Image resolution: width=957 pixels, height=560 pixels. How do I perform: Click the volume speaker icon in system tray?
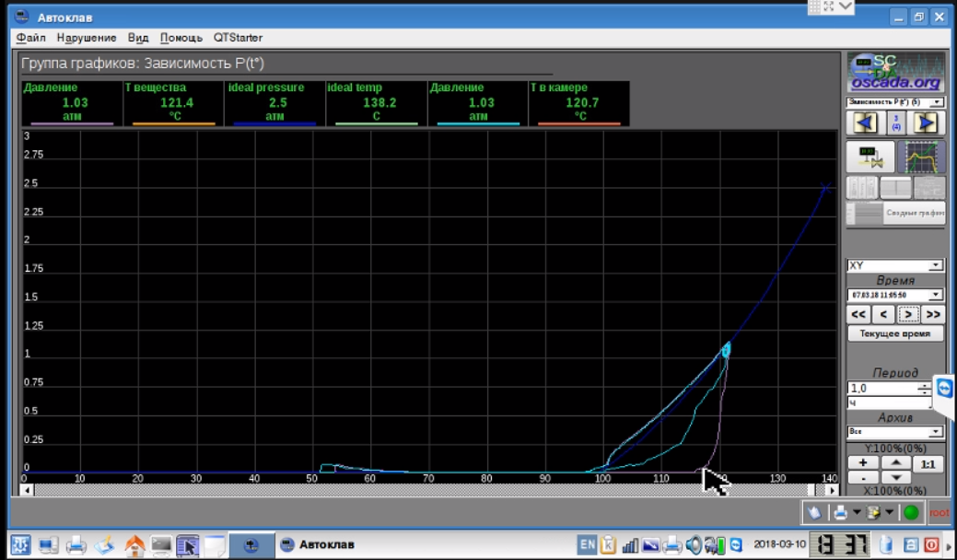pos(694,544)
